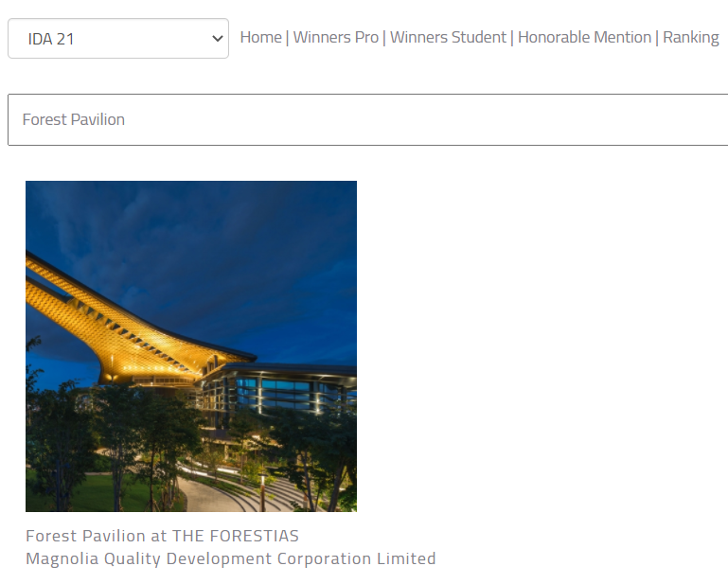Screen dimensions: 728x584
Task: Expand the year selector showing IDA 21
Action: [117, 39]
